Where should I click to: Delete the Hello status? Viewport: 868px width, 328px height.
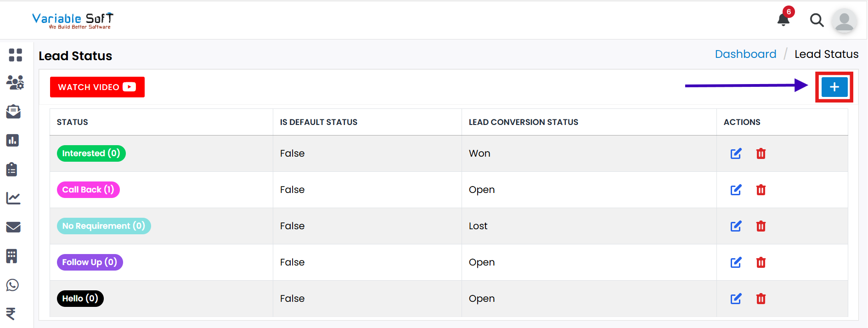761,299
